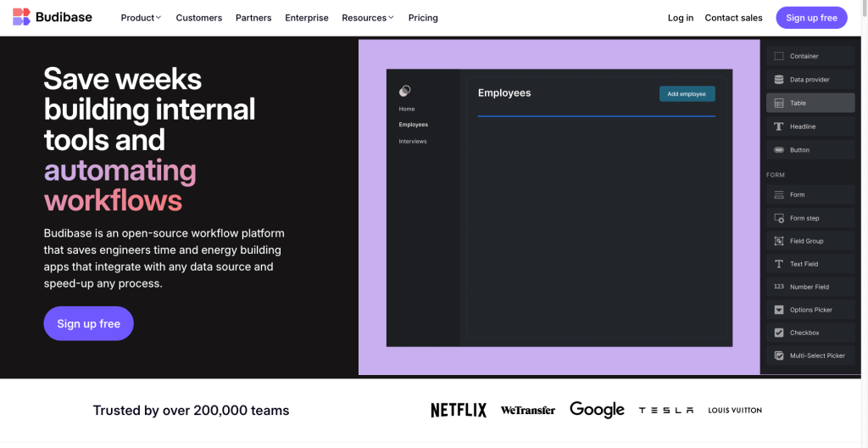Select the Container component icon
Image resolution: width=868 pixels, height=448 pixels.
coord(779,56)
